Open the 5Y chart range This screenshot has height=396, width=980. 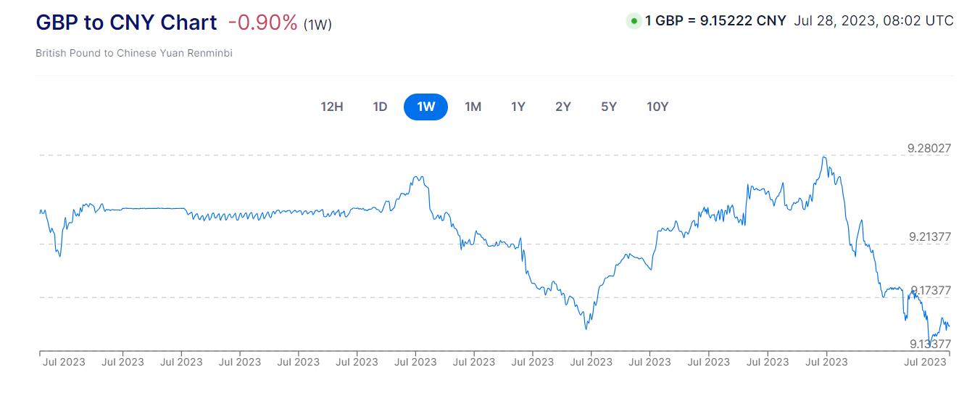(x=609, y=107)
